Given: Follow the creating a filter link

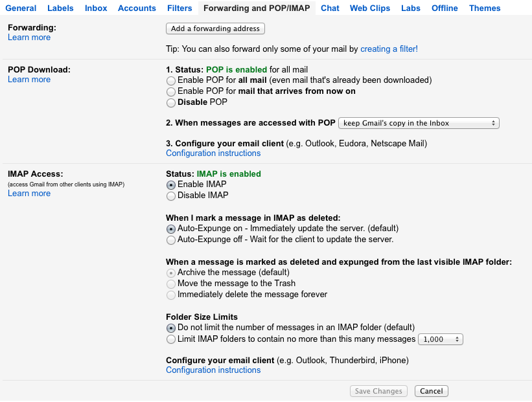Looking at the screenshot, I should [389, 49].
